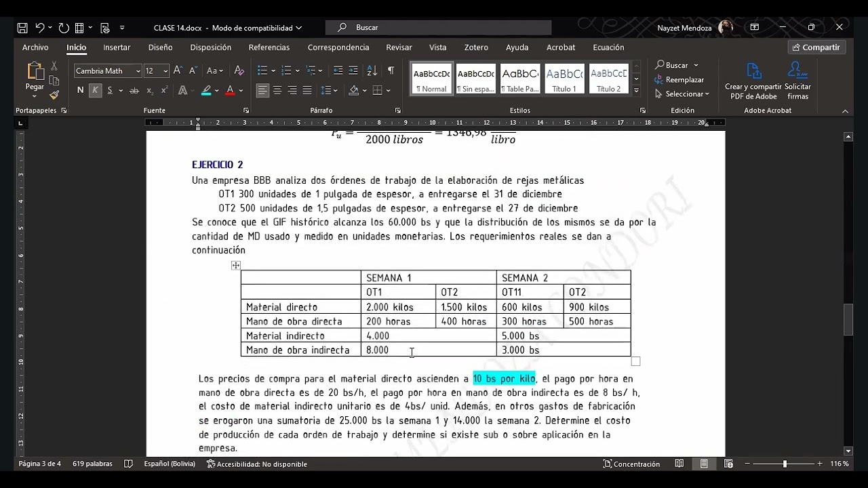Click the title bar Buscar search field
Screen dimensions: 868x488
pyautogui.click(x=438, y=28)
